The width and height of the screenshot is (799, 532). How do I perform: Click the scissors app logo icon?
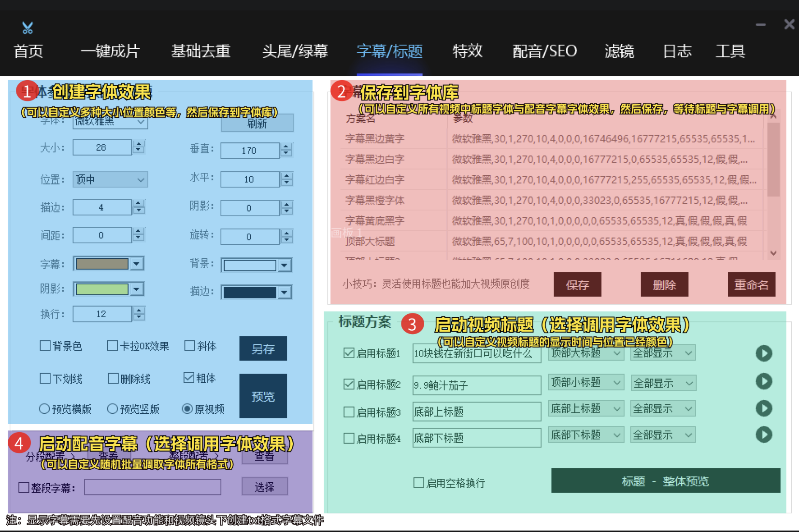28,28
